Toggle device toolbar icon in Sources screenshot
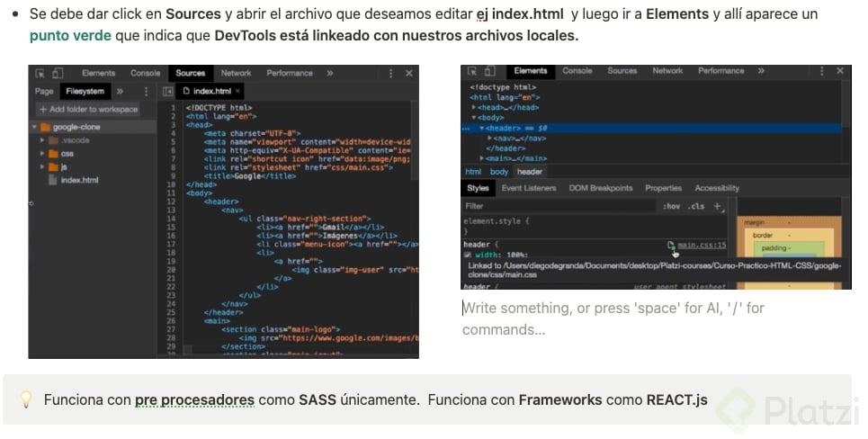This screenshot has width=868, height=439. 58,73
